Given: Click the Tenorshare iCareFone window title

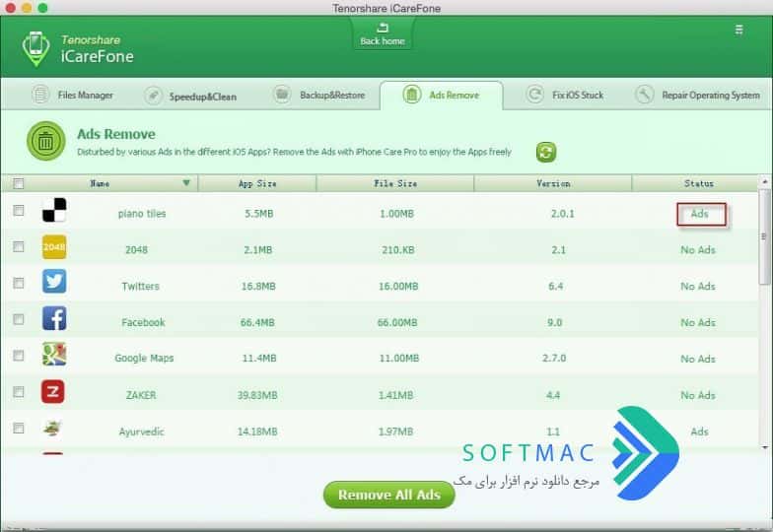Looking at the screenshot, I should (x=386, y=8).
